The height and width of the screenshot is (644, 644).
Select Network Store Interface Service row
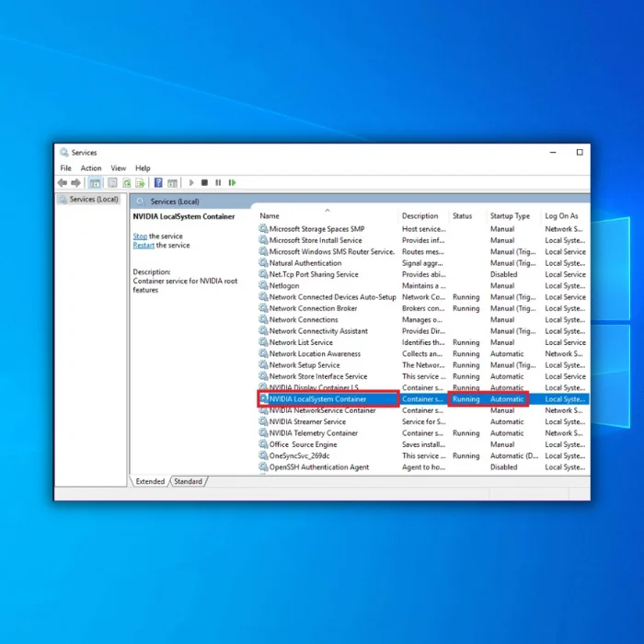[x=423, y=376]
